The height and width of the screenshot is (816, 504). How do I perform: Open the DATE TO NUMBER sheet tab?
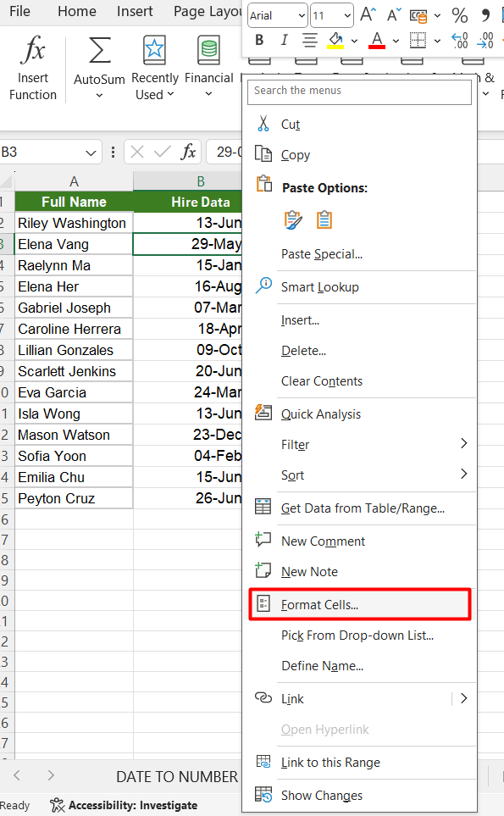[x=177, y=777]
